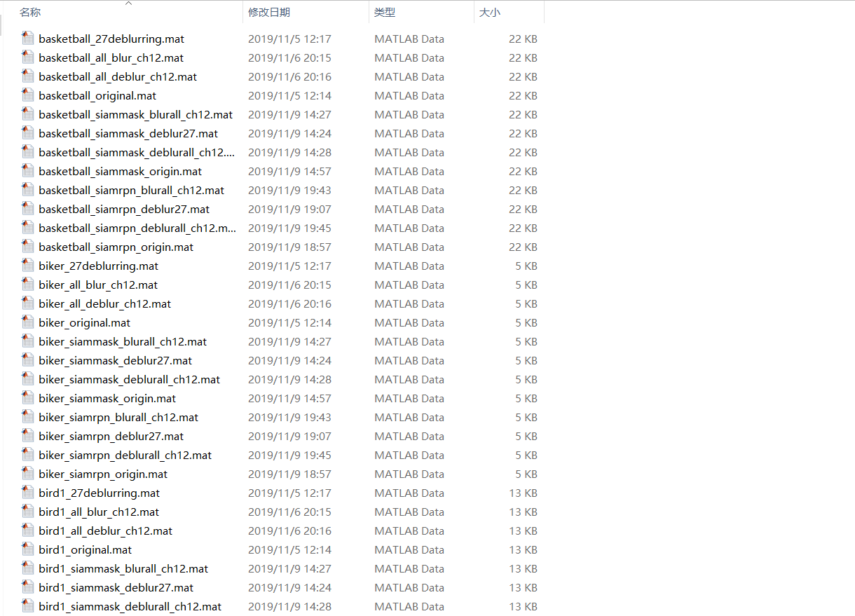Select the bird1_27deblurring.mat file icon
The width and height of the screenshot is (855, 616).
tap(27, 493)
